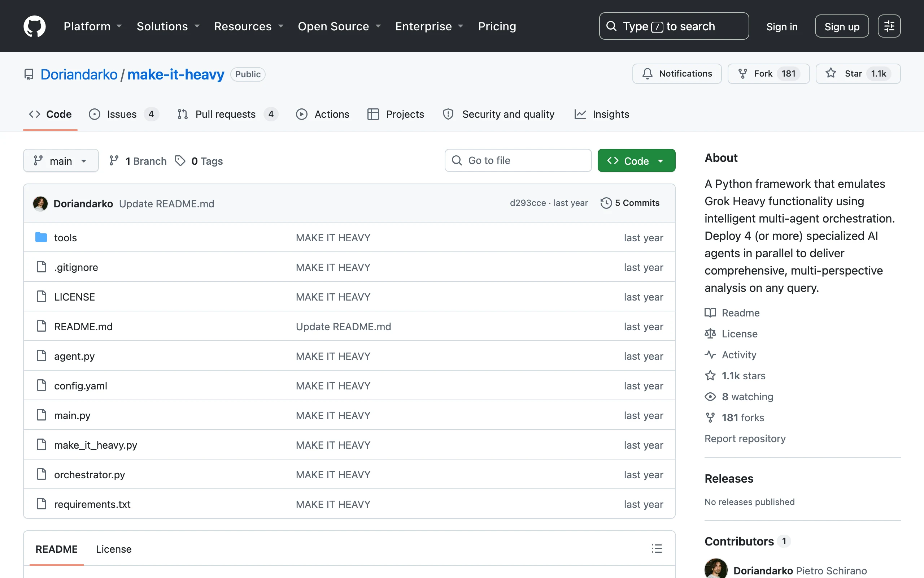Expand the Platform menu
Screen dimensions: 924x578
[93, 26]
